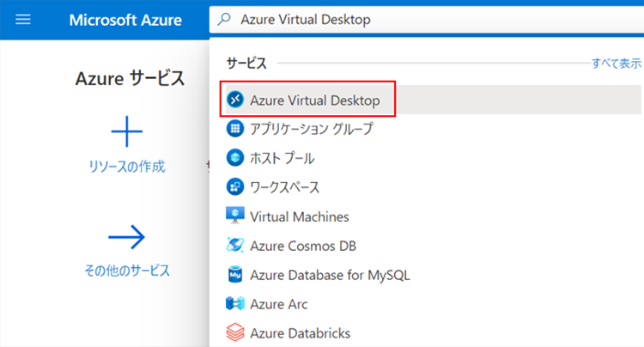Screen dimensions: 644x347
Task: Click the Azure Database for MySQL icon
Action: coord(234,275)
